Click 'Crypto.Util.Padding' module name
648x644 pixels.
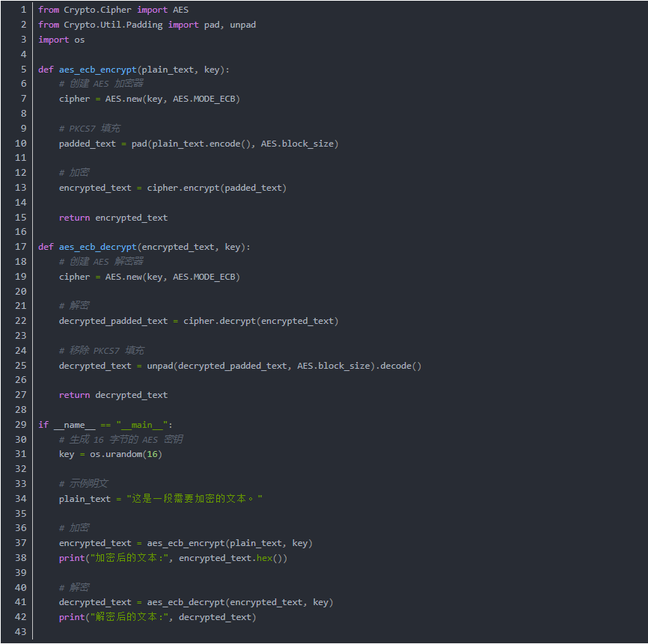(113, 25)
